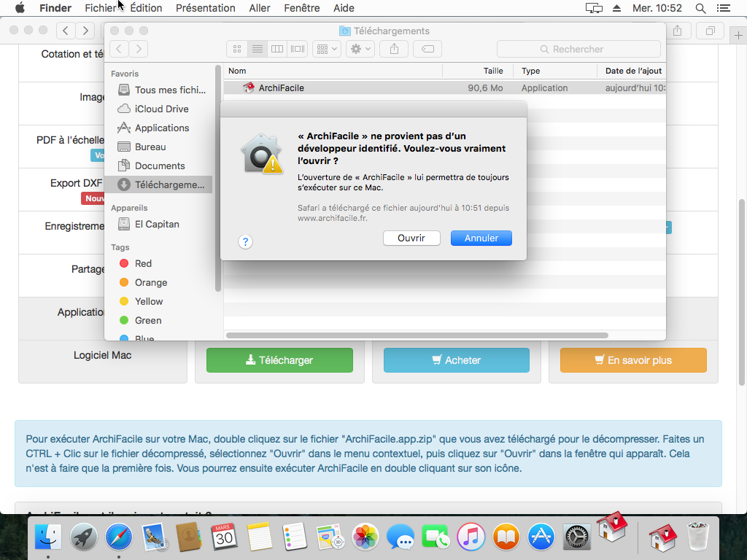The height and width of the screenshot is (560, 747).
Task: Open the action gear dropdown menu
Action: coord(360,49)
